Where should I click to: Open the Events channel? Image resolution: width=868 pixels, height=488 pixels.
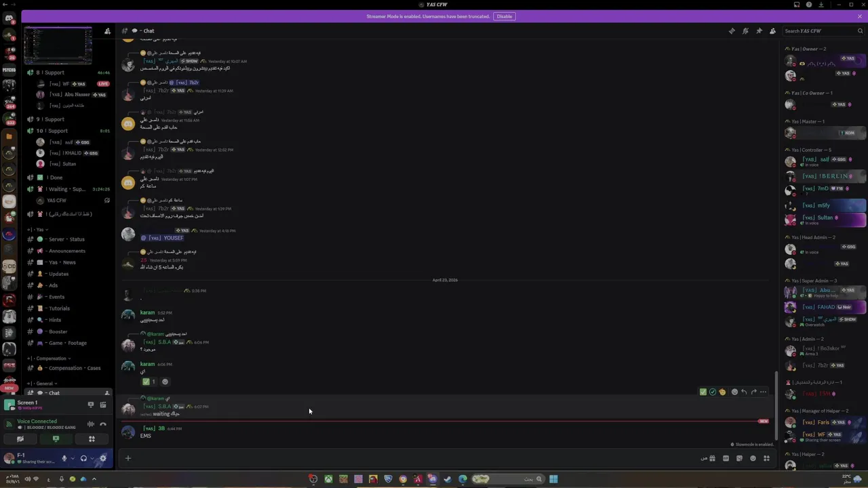click(x=68, y=297)
